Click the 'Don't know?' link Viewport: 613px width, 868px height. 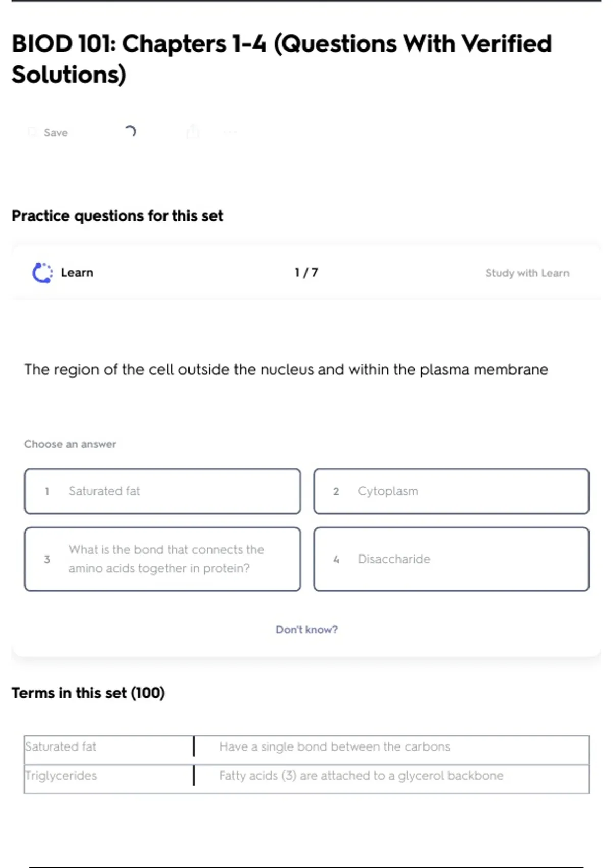pyautogui.click(x=306, y=630)
